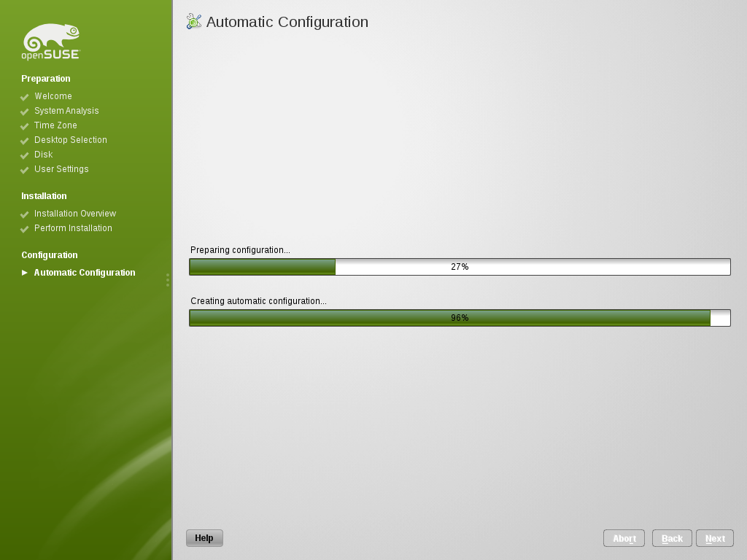This screenshot has width=747, height=560.
Task: Click the Automatic Configuration wrench icon
Action: click(x=194, y=21)
